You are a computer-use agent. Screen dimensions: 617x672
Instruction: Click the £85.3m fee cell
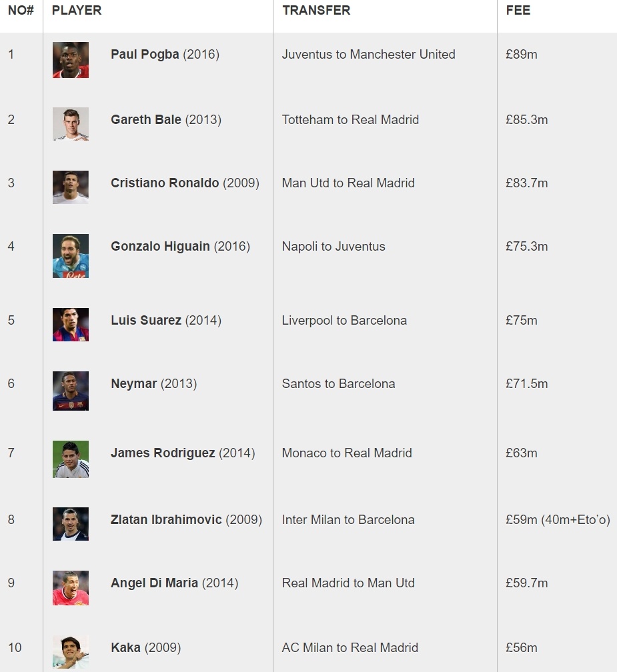(527, 120)
